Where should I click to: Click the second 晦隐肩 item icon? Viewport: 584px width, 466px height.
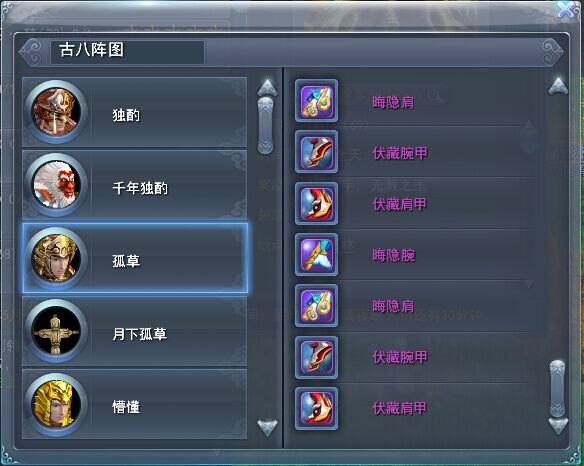click(317, 305)
